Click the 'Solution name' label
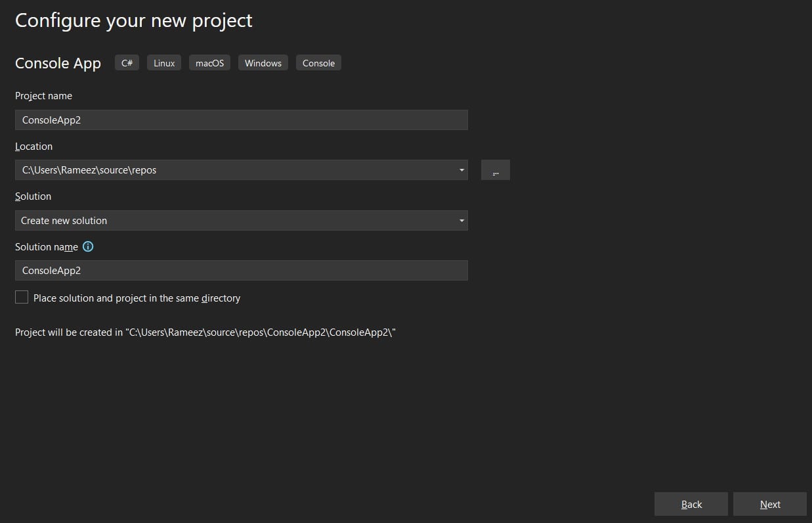812x523 pixels. pos(47,247)
